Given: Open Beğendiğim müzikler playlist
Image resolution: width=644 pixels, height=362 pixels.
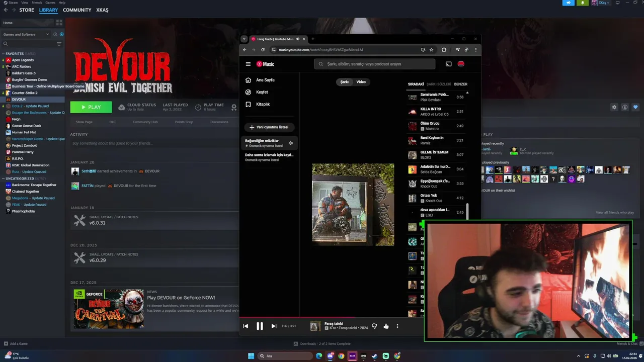Looking at the screenshot, I should coord(270,143).
